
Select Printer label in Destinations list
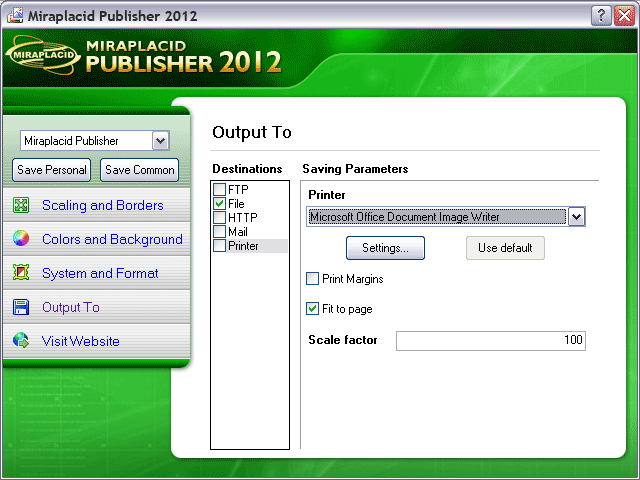(243, 246)
